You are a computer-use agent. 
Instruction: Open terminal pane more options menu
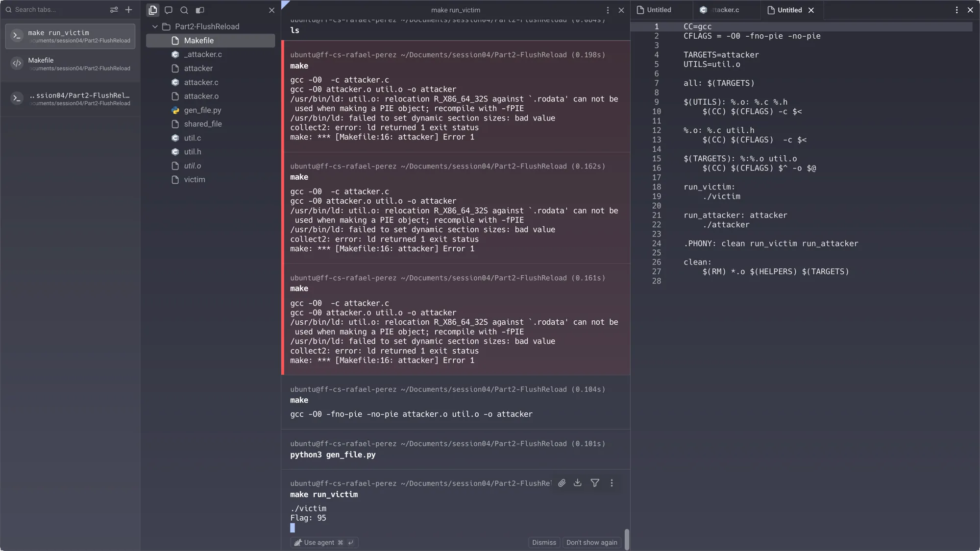[x=608, y=10]
